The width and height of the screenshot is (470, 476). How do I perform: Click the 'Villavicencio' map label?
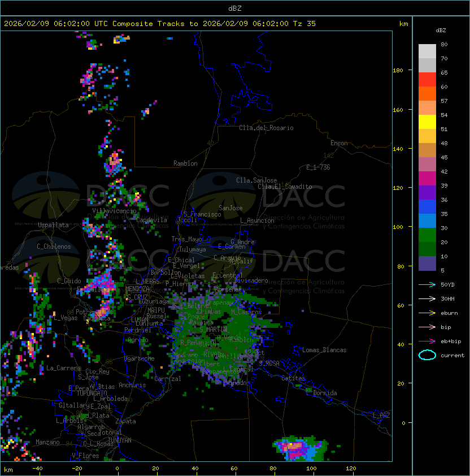click(114, 211)
